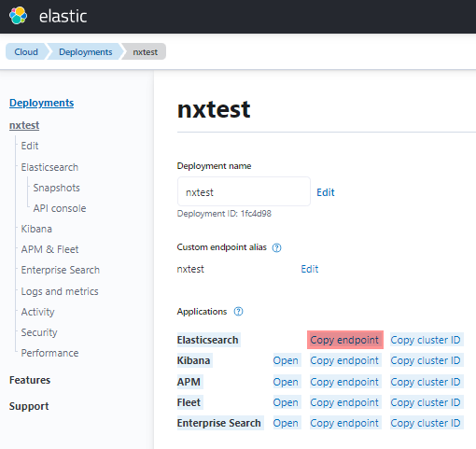Copy endpoint for Enterprise Search
Screen dimensions: 476x449
(345, 423)
